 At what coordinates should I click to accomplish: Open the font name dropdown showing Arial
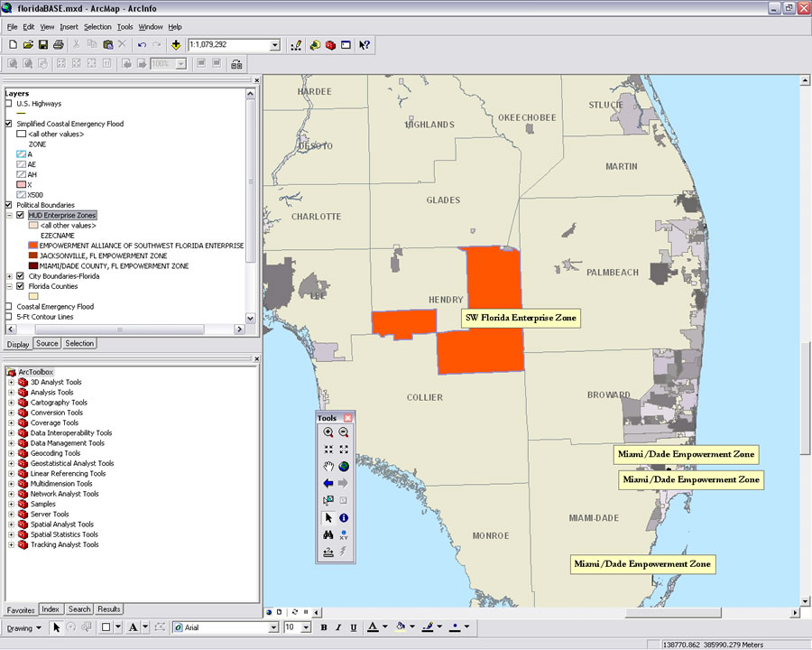(x=274, y=627)
